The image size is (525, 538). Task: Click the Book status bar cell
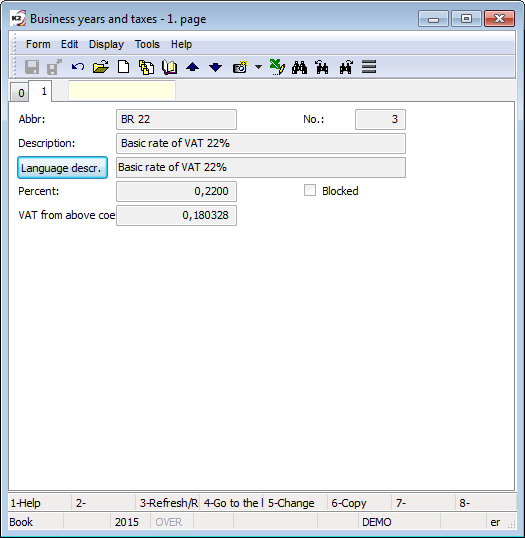point(36,522)
